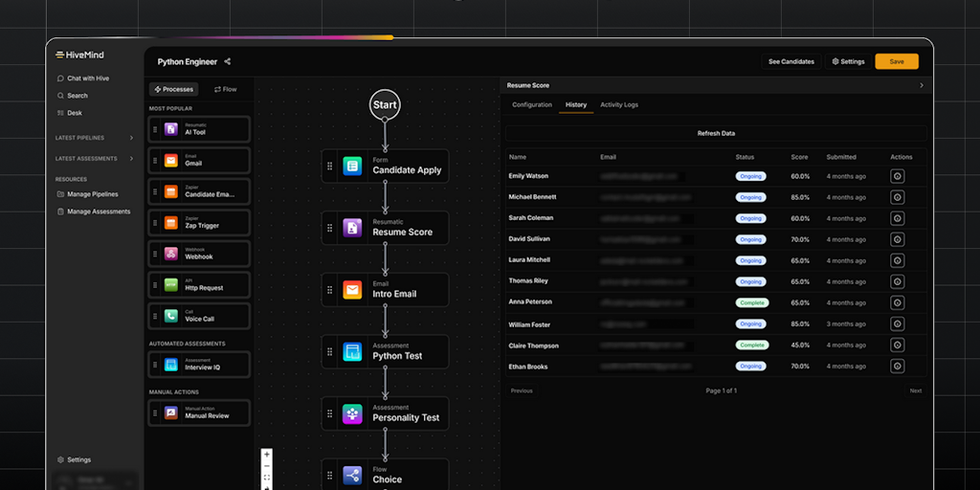Click the Python Engineer pipeline title
This screenshot has height=490, width=980.
188,62
